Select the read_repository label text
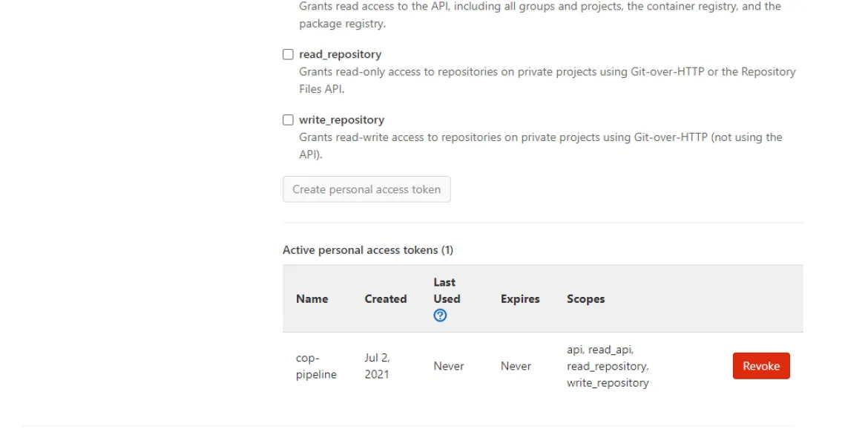The image size is (868, 438). (x=339, y=53)
